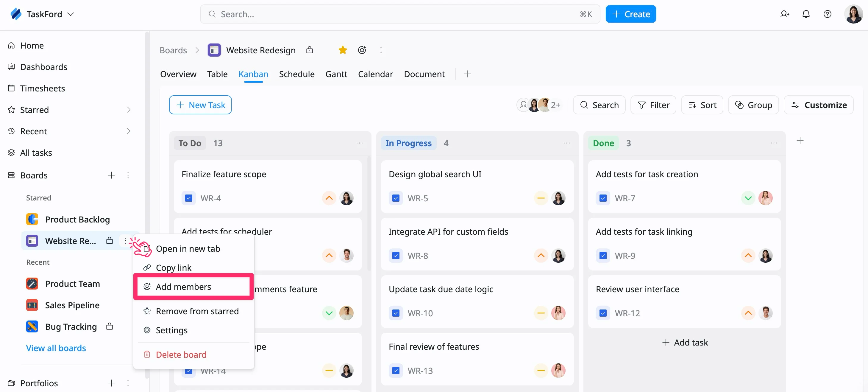Open Boards section more options

(x=128, y=175)
